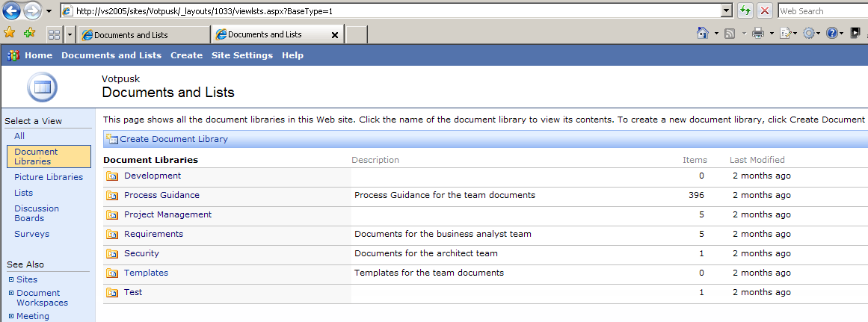868x322 pixels.
Task: Click the Stop loading red X icon
Action: [765, 10]
